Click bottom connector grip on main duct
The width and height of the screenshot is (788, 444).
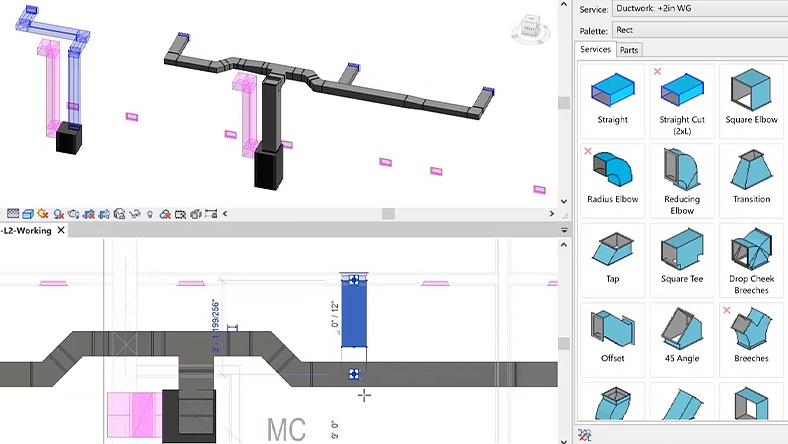(x=354, y=374)
